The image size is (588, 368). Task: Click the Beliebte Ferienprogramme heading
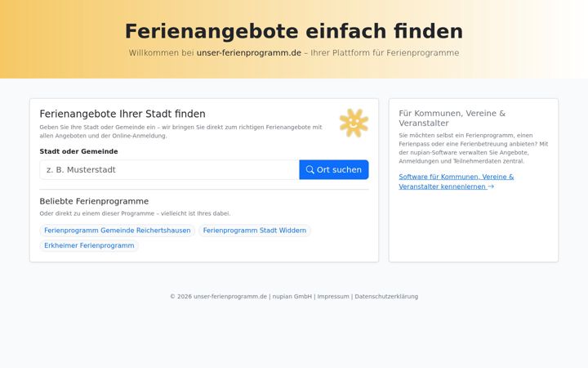click(94, 201)
